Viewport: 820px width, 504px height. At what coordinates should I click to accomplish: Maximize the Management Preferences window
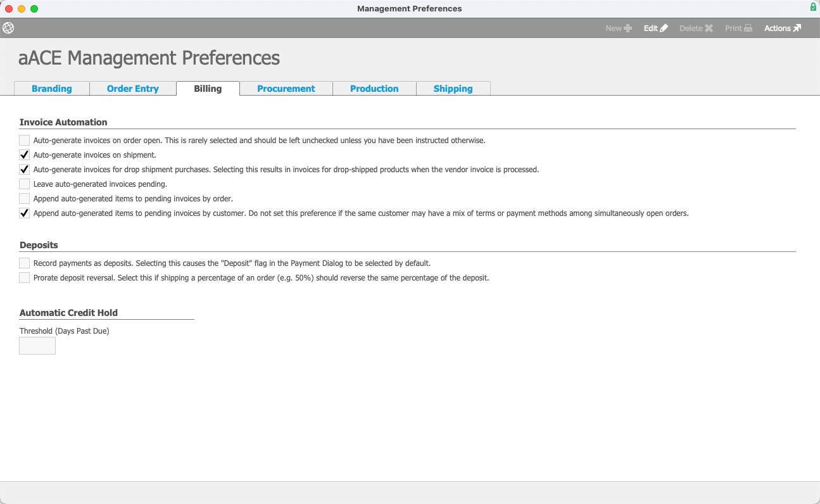click(34, 9)
